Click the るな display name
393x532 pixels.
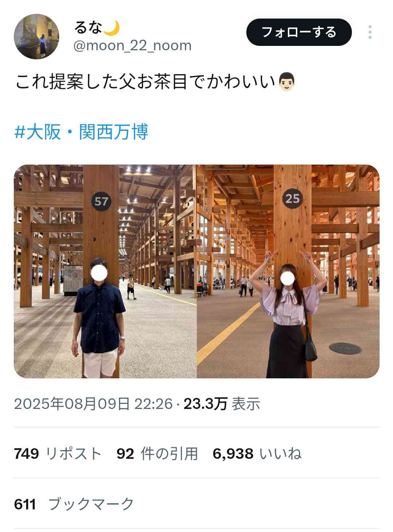[x=88, y=27]
